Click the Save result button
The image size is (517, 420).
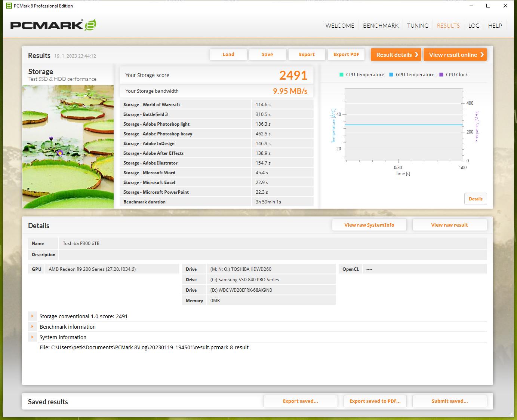(x=268, y=54)
